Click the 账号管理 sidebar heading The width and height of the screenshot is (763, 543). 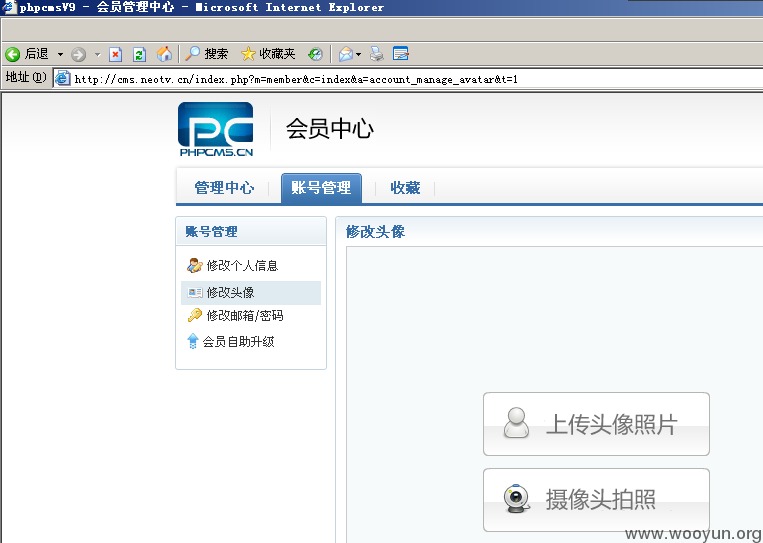(211, 232)
